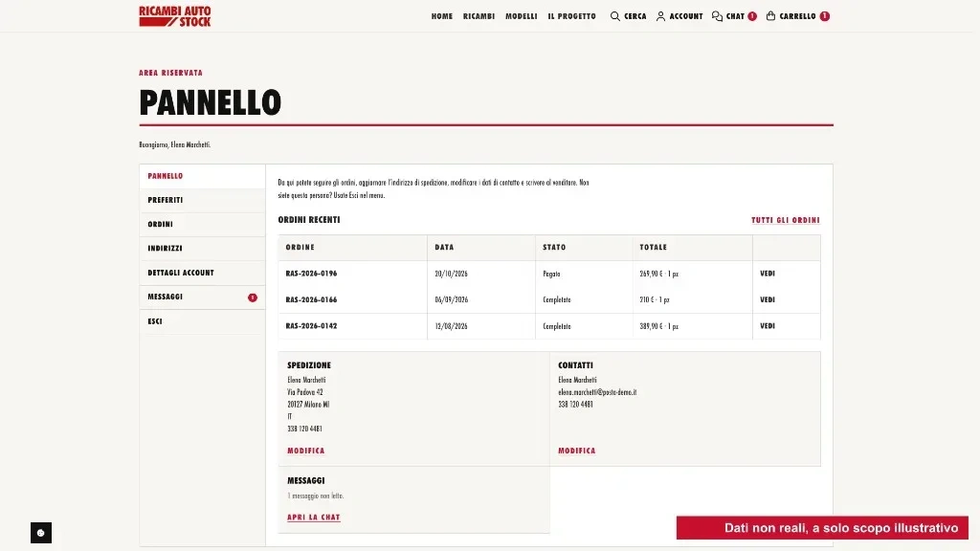Click the Messaggi unread badge in sidebar
Screen dimensions: 980x551
(253, 298)
